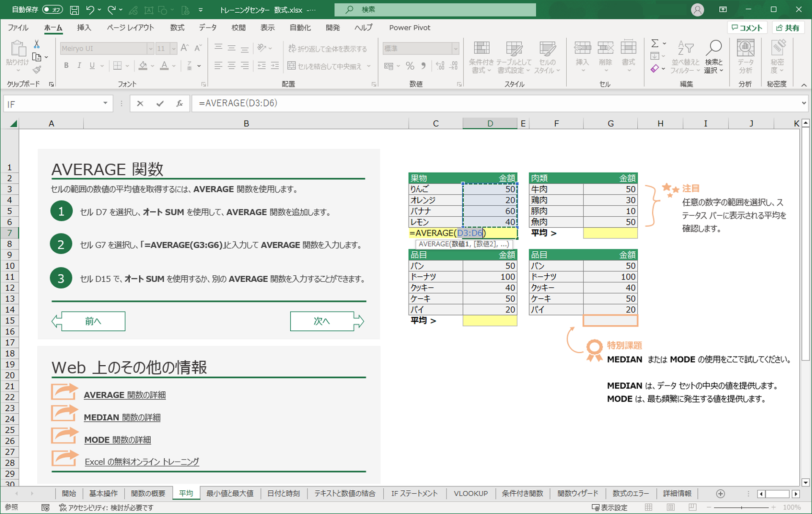The height and width of the screenshot is (514, 812).
Task: Switch to the VLOOKUP sheet tab
Action: pyautogui.click(x=470, y=494)
